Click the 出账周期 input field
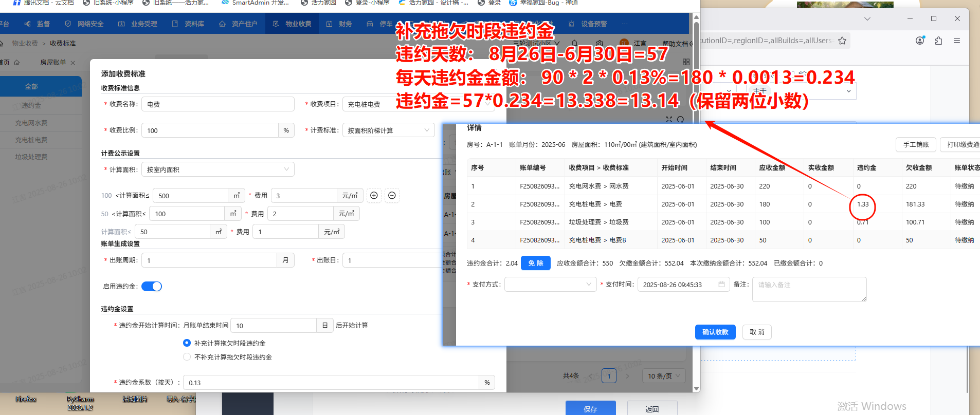Screen dimensions: 980x415 [x=209, y=260]
